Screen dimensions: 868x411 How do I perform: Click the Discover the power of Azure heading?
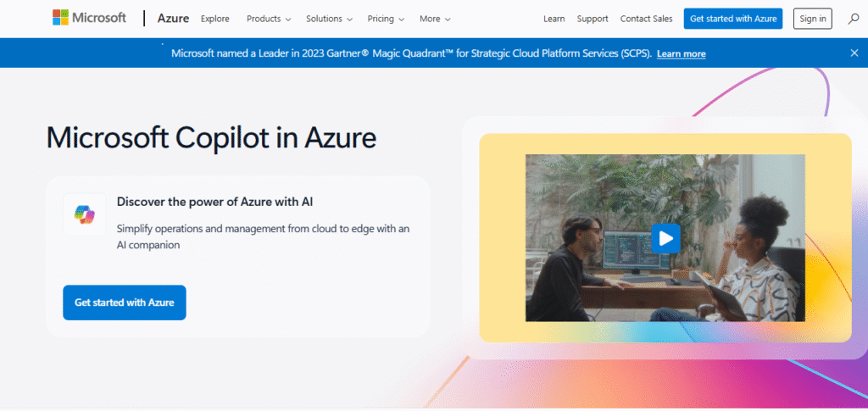(215, 202)
